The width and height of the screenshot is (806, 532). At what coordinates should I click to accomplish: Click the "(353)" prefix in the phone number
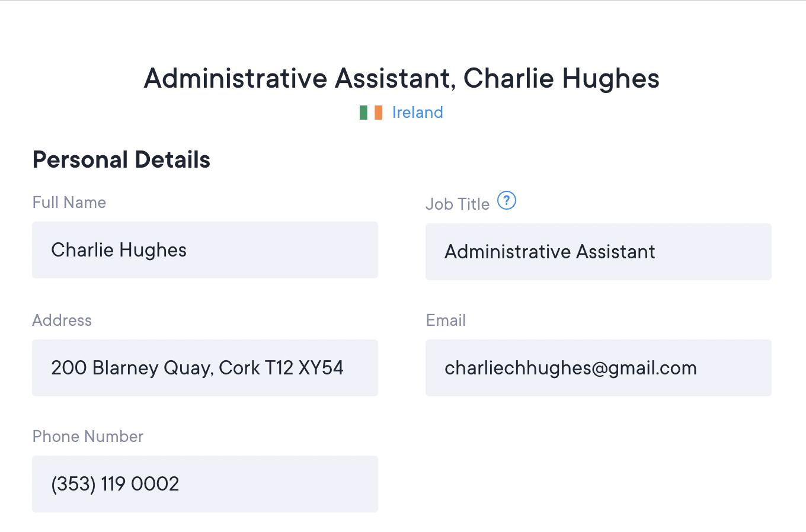(x=73, y=484)
